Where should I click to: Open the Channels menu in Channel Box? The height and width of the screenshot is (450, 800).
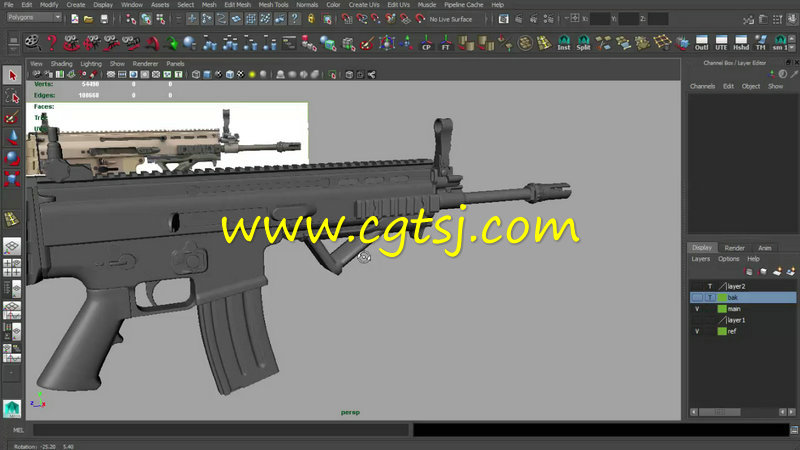click(x=703, y=86)
